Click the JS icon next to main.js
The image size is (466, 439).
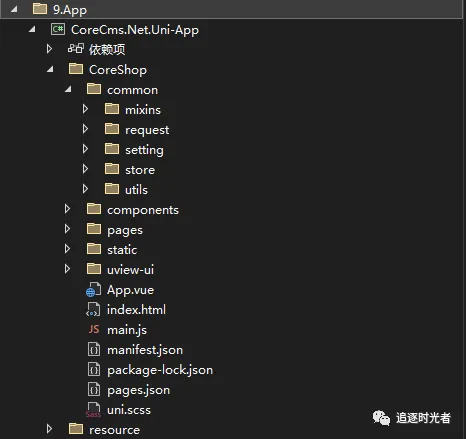pos(94,329)
